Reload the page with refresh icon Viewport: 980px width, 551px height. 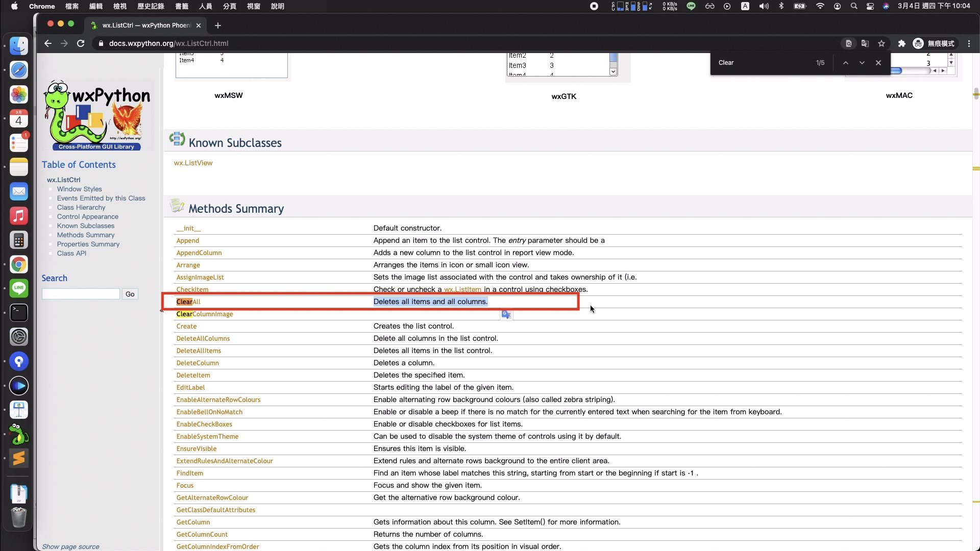point(81,43)
